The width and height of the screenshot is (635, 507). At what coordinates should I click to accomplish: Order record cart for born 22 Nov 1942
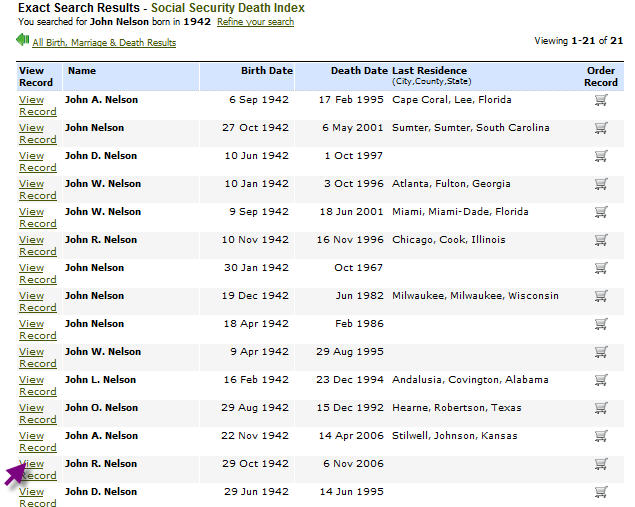601,435
